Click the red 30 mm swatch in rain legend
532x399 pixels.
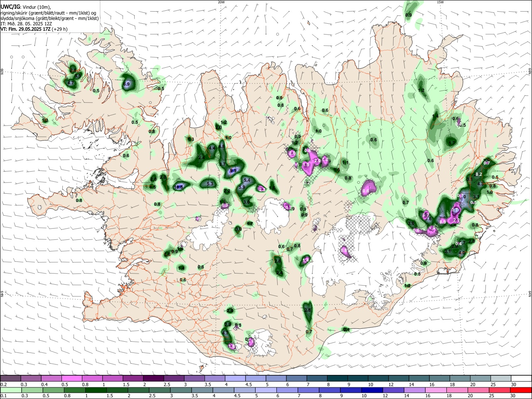pos(522,390)
